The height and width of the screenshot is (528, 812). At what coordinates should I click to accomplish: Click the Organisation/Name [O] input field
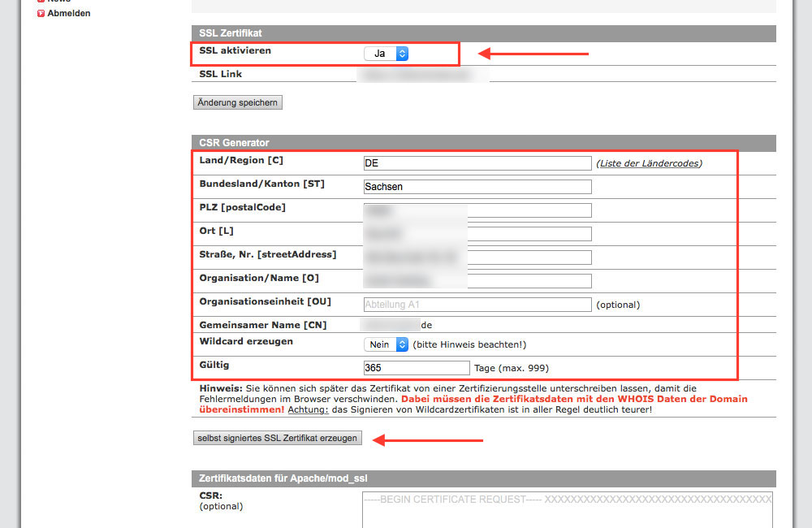tap(477, 281)
